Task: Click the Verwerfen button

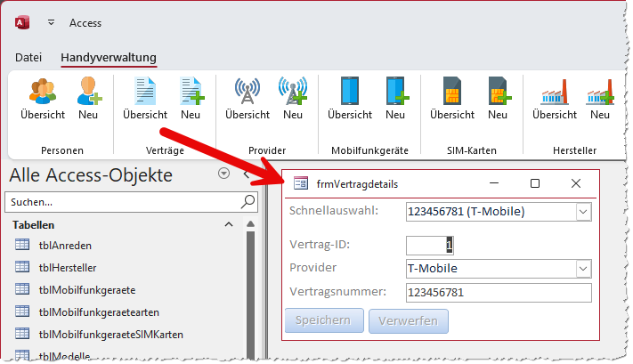Action: (x=408, y=320)
